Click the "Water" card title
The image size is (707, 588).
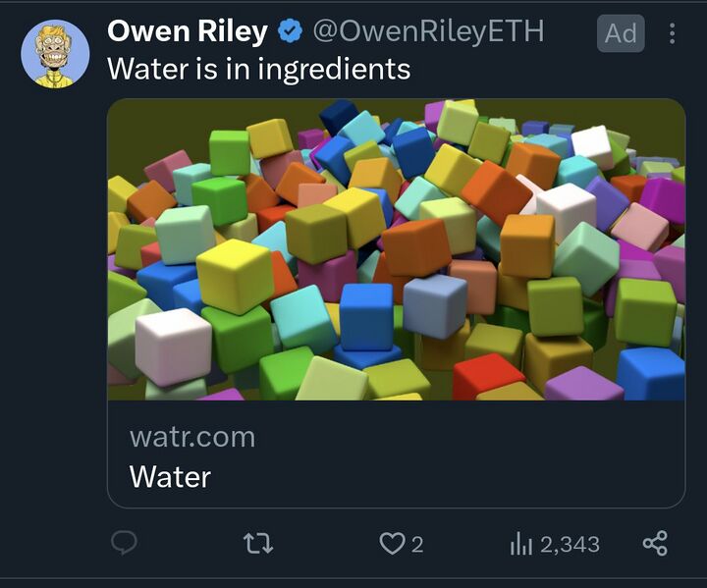tap(170, 477)
